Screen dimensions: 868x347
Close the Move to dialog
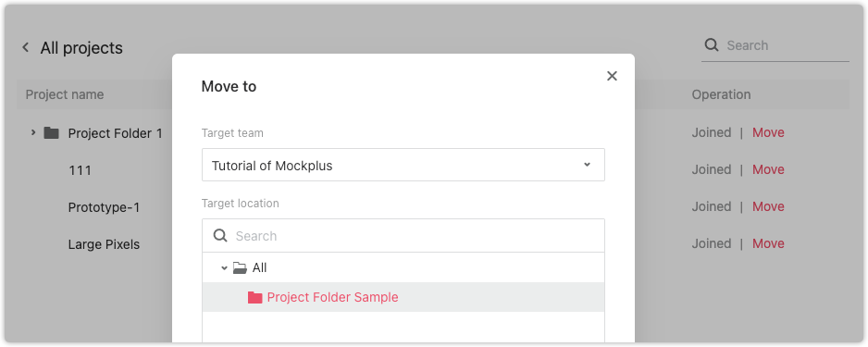pyautogui.click(x=612, y=76)
